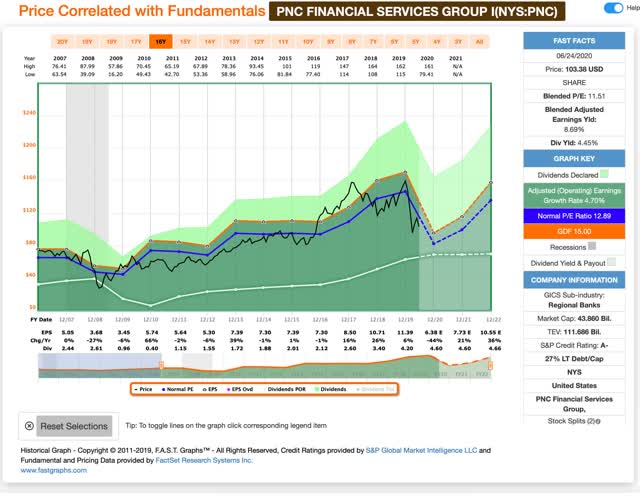Click the Reset Selections button
The image size is (640, 500).
(x=74, y=426)
